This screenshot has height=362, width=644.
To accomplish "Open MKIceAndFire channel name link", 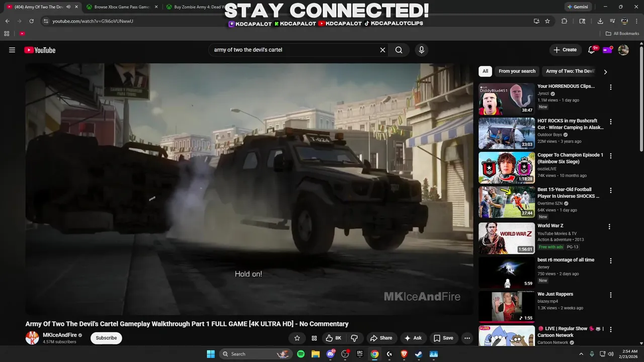I will (60, 335).
